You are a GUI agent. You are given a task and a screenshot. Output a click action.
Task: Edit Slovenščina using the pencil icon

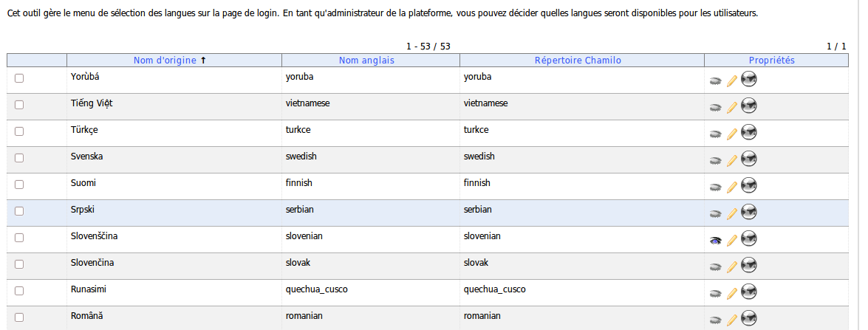[732, 240]
